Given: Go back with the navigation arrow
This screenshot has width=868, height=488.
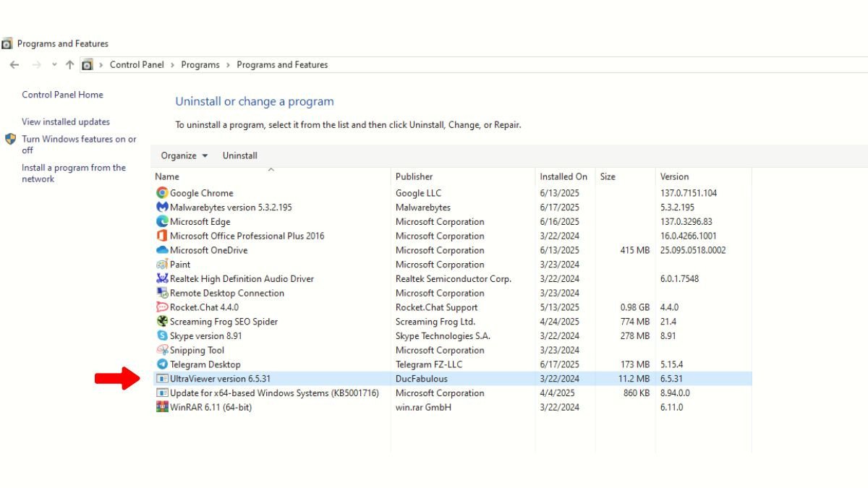Looking at the screenshot, I should [x=14, y=65].
